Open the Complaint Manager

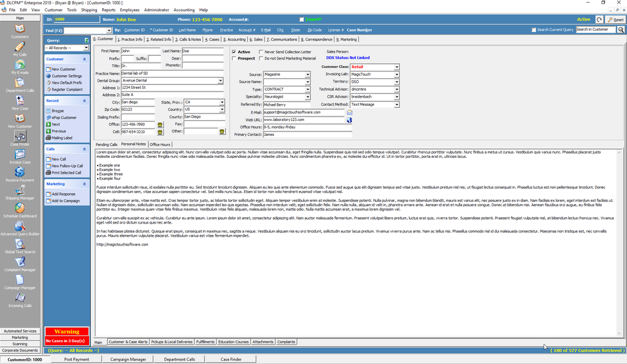19,264
